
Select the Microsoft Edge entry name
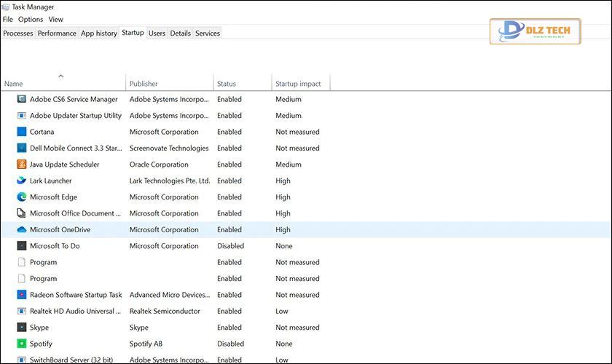pos(53,197)
